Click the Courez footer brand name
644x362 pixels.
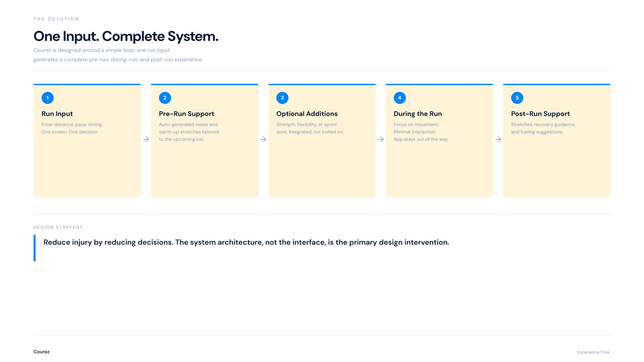tap(42, 352)
